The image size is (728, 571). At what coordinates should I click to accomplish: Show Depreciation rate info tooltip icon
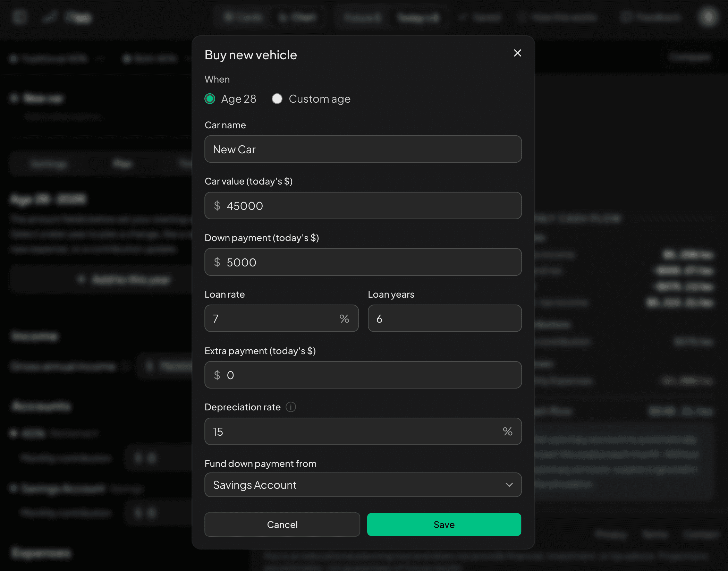291,407
